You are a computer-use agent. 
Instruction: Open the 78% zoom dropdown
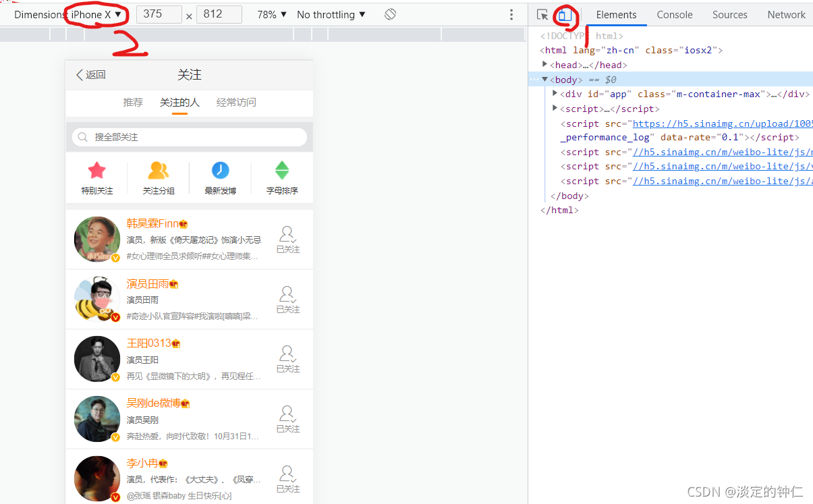tap(272, 14)
